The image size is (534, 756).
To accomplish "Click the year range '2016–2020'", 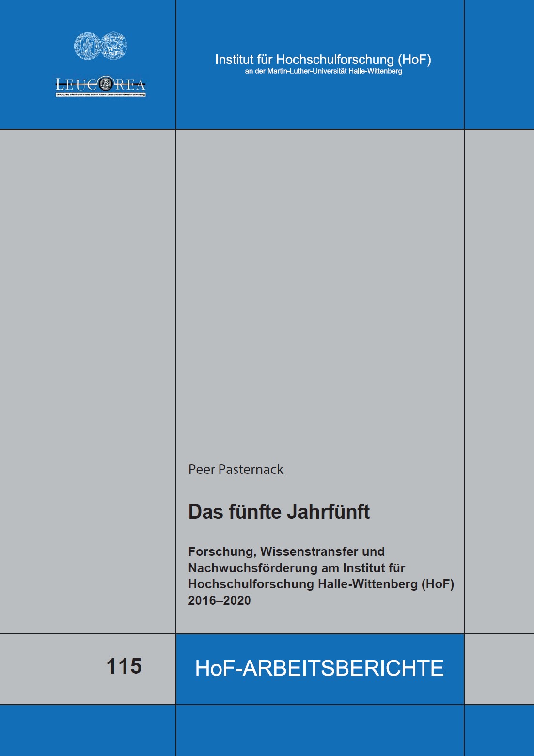I will pos(220,600).
